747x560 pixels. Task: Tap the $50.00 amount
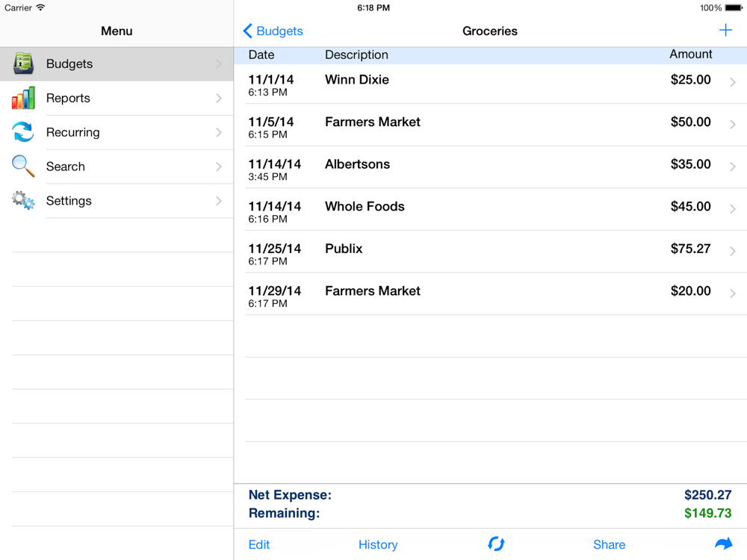pyautogui.click(x=690, y=122)
